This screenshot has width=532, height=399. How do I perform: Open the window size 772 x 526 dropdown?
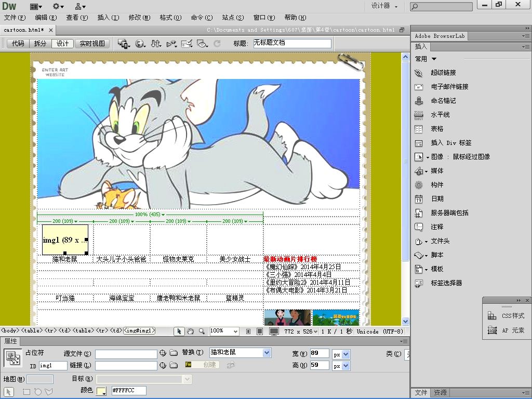(301, 331)
